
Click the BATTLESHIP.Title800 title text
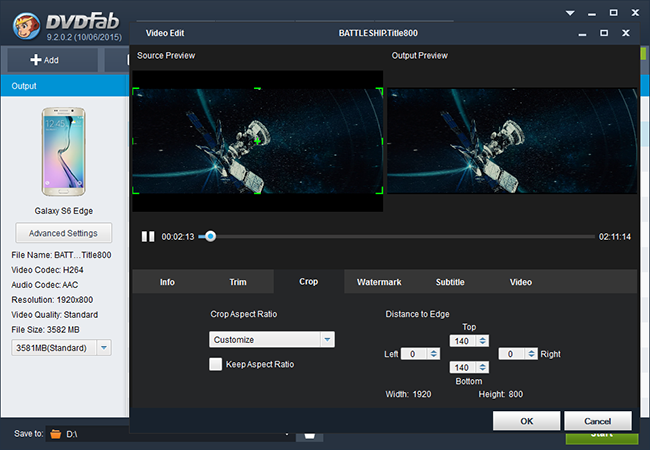pos(378,33)
